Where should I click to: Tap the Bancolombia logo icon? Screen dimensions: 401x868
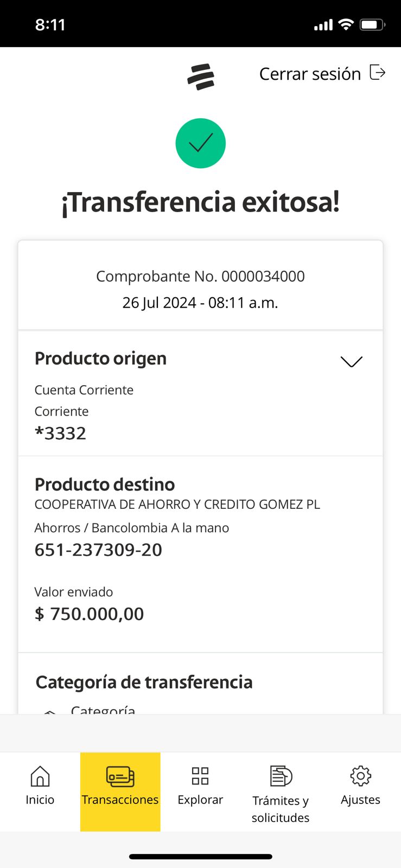(201, 76)
